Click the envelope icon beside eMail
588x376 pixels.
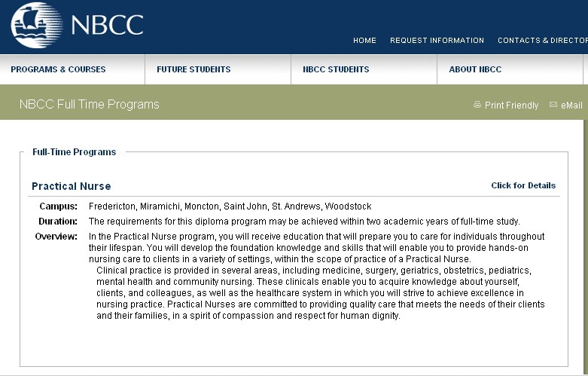point(553,105)
